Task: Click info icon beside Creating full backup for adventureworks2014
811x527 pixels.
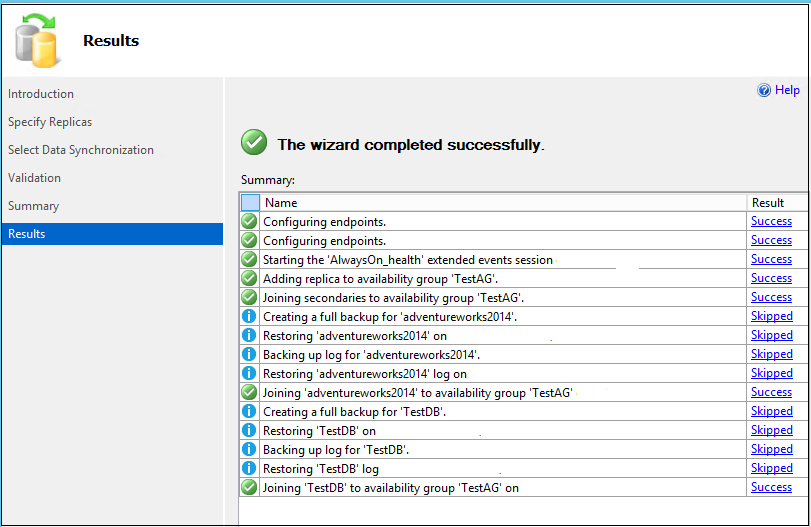Action: (x=250, y=316)
